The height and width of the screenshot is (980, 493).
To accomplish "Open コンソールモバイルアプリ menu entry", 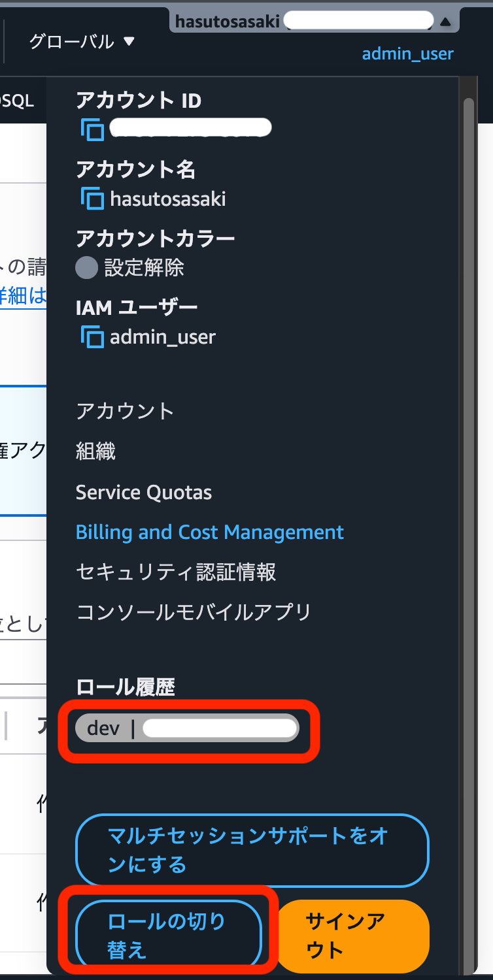I will click(x=194, y=612).
